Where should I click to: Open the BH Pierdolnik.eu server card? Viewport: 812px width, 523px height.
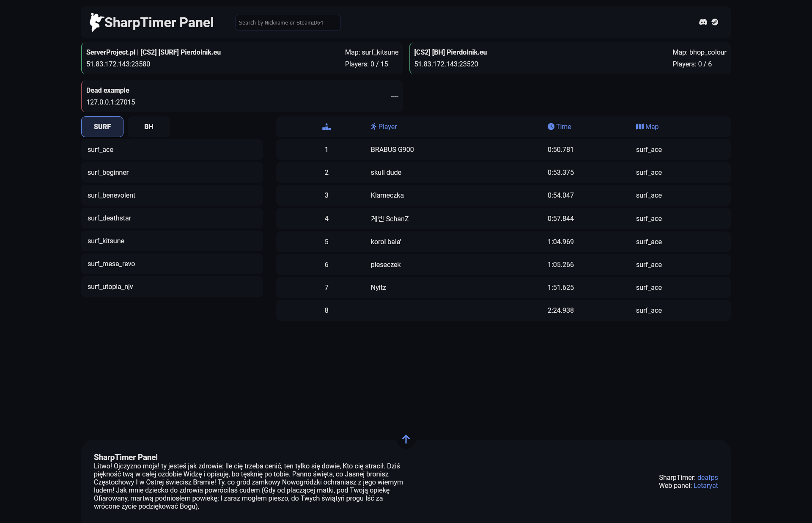(x=570, y=58)
